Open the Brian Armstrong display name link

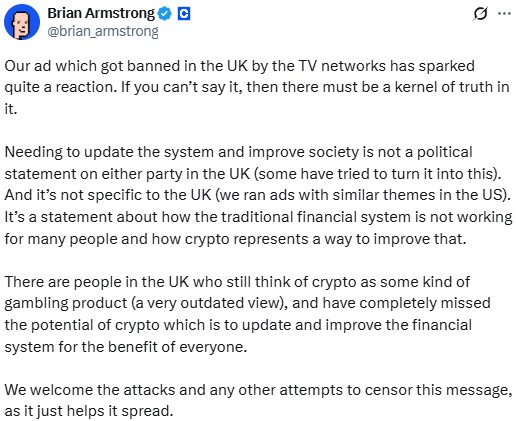101,13
